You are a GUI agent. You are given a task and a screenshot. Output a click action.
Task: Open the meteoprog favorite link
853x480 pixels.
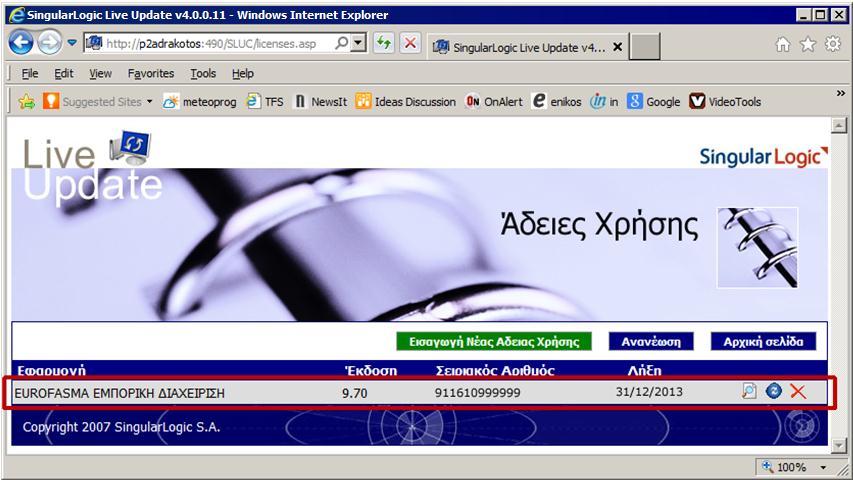coord(200,102)
